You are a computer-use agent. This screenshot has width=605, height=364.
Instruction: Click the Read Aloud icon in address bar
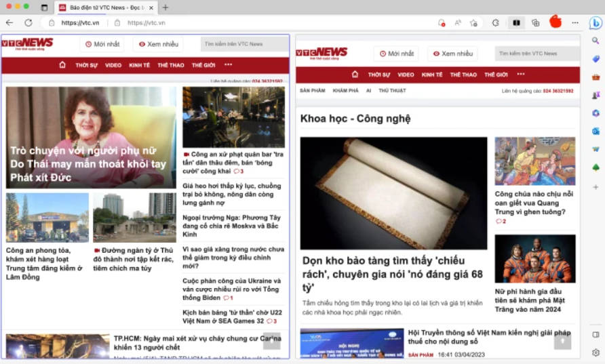pos(458,22)
